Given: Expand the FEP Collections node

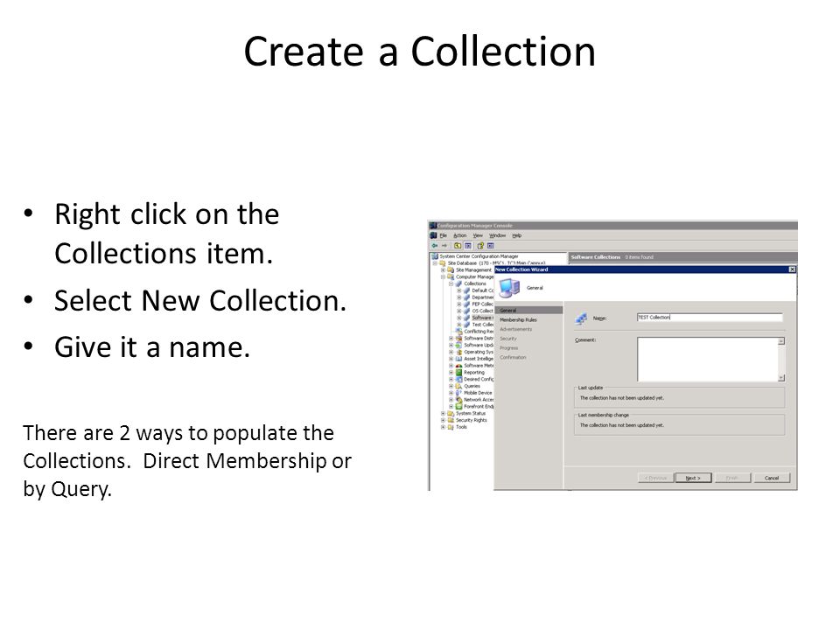Looking at the screenshot, I should point(459,304).
